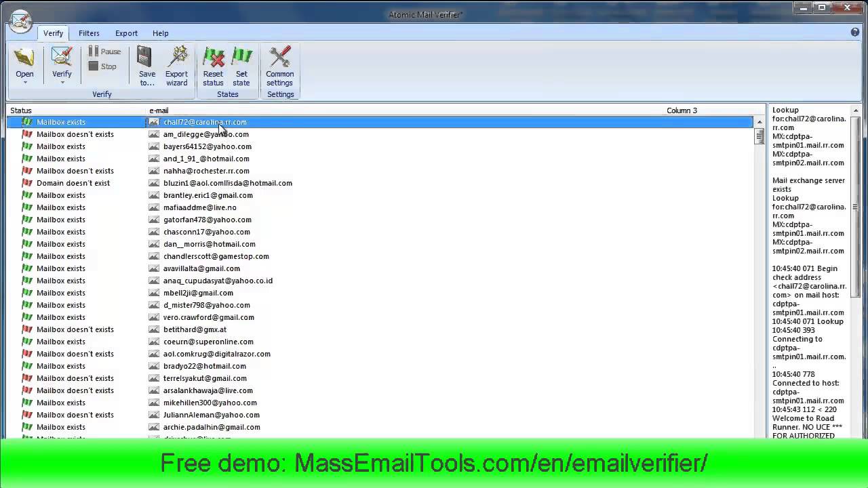Select anaq_cupudasyat@yahoo.co.id email entry

(x=218, y=281)
